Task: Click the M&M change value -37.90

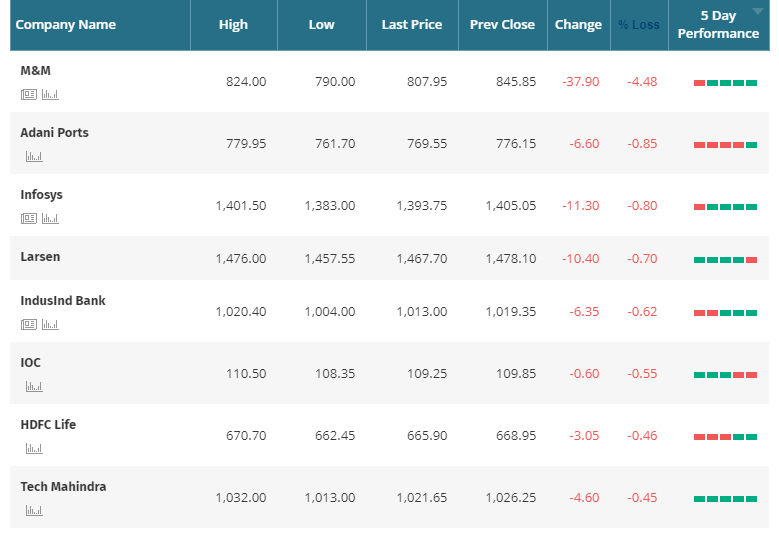Action: tap(580, 81)
